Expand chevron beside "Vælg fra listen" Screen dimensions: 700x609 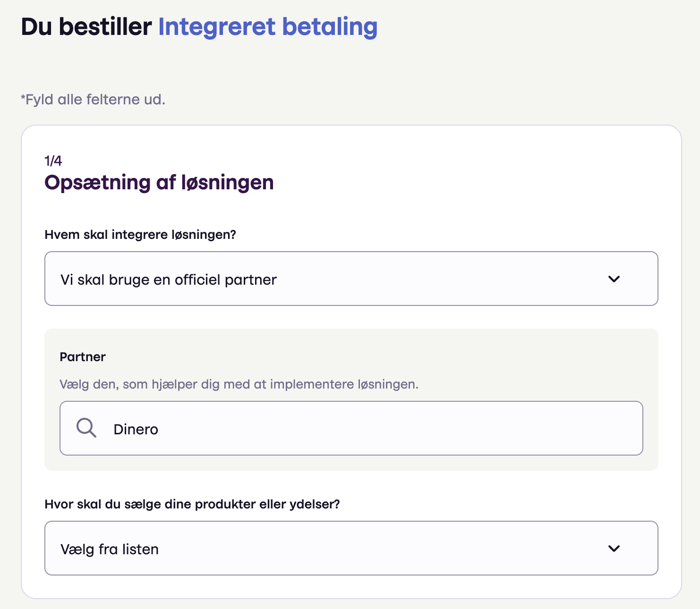point(614,549)
